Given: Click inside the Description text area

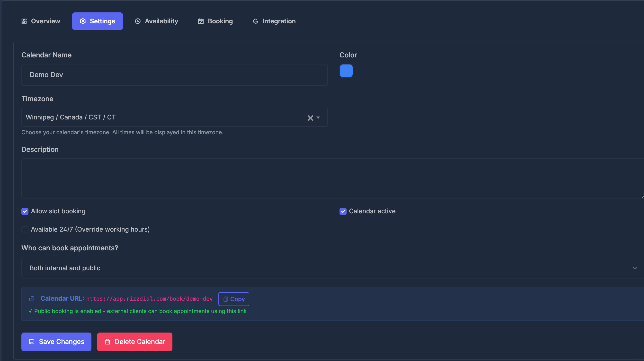Looking at the screenshot, I should coord(333,178).
